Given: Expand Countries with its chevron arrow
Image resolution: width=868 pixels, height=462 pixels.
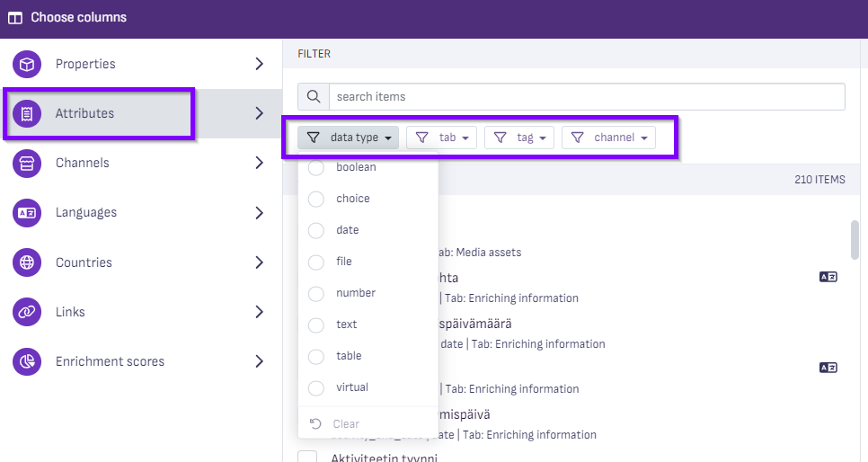Looking at the screenshot, I should pyautogui.click(x=259, y=262).
